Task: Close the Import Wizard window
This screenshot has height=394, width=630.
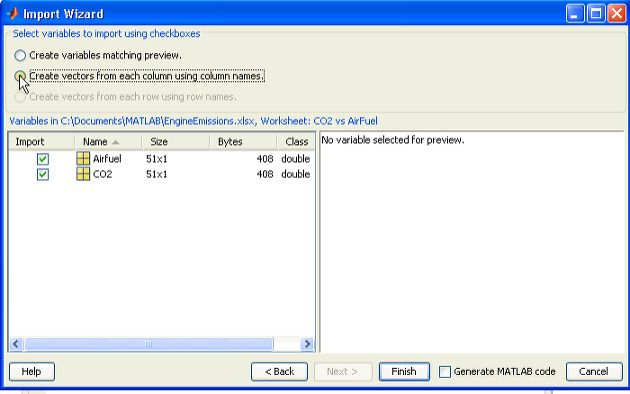Action: pyautogui.click(x=617, y=14)
